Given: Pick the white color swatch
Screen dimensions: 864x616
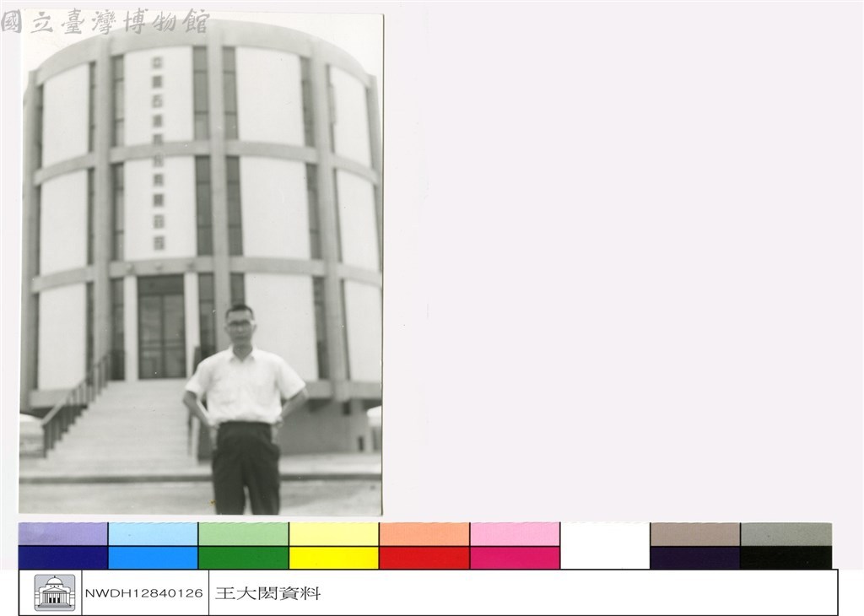Looking at the screenshot, I should (605, 545).
